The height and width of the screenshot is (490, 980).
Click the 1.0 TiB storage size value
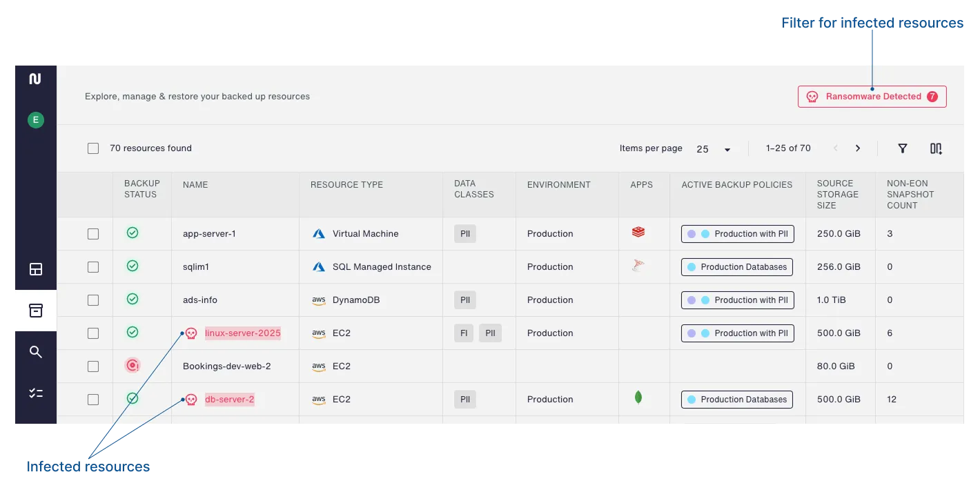tap(832, 300)
